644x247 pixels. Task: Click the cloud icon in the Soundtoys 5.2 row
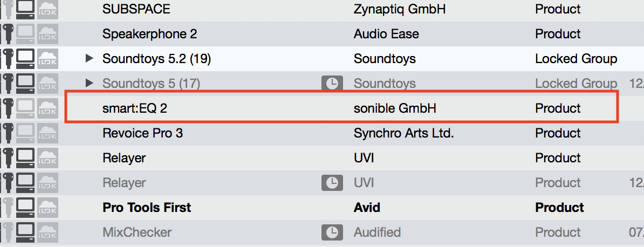click(x=47, y=59)
